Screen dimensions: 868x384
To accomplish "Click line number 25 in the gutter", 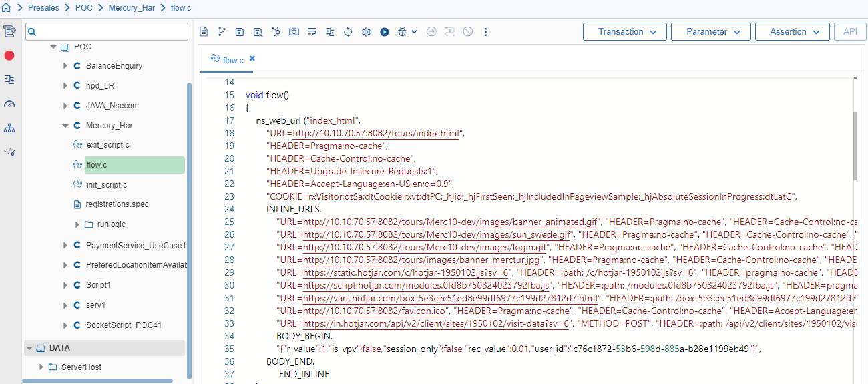I will (x=229, y=222).
